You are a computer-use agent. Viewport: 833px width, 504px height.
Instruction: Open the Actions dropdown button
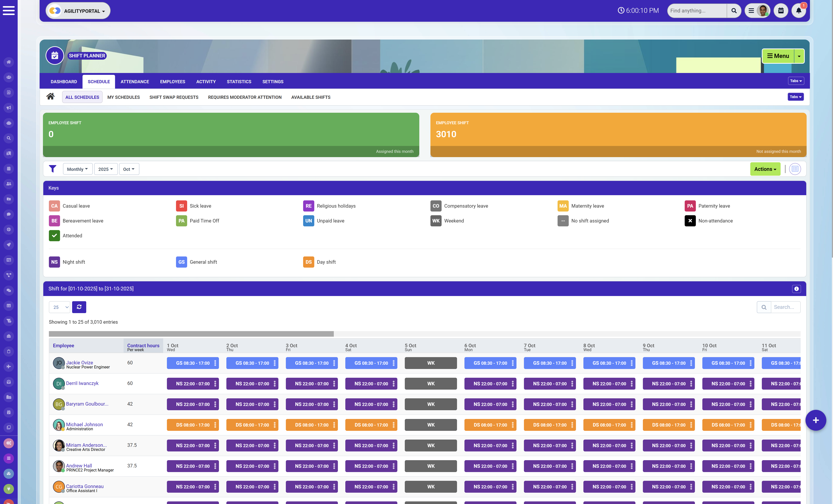coord(765,169)
